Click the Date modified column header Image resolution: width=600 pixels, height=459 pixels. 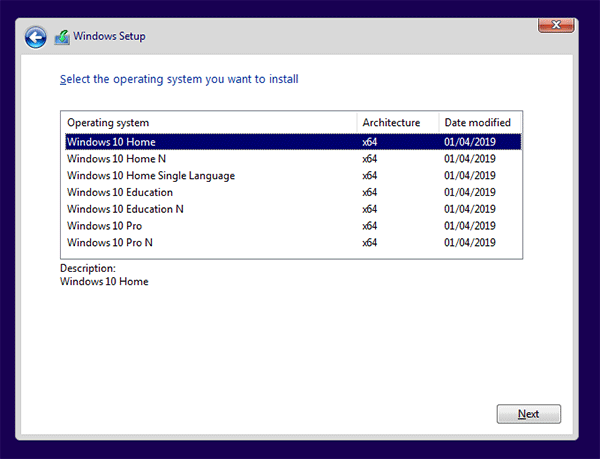[480, 122]
